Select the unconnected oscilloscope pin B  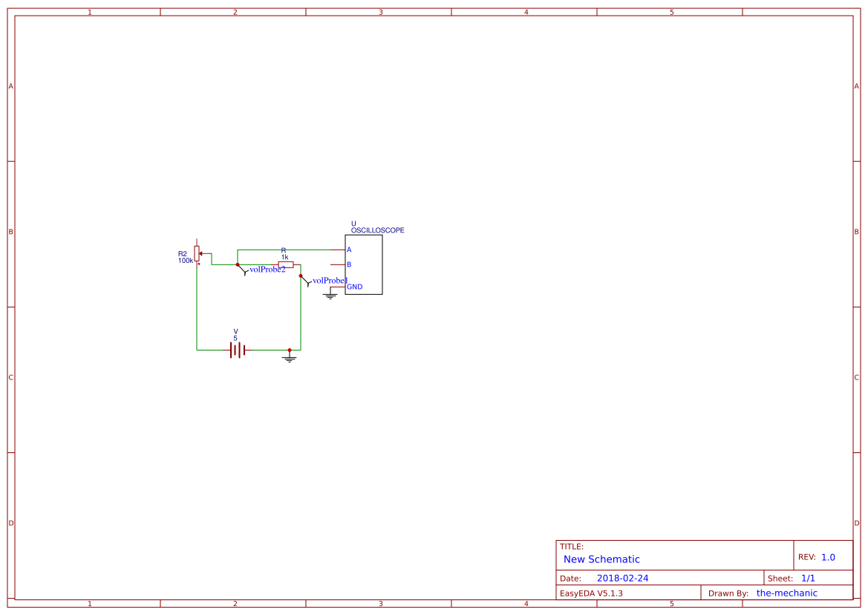(338, 264)
